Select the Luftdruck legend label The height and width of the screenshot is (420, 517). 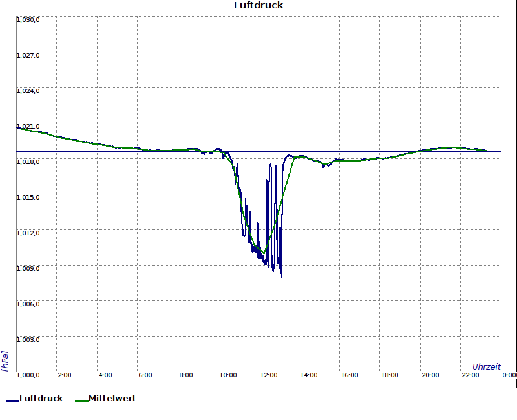click(x=41, y=399)
